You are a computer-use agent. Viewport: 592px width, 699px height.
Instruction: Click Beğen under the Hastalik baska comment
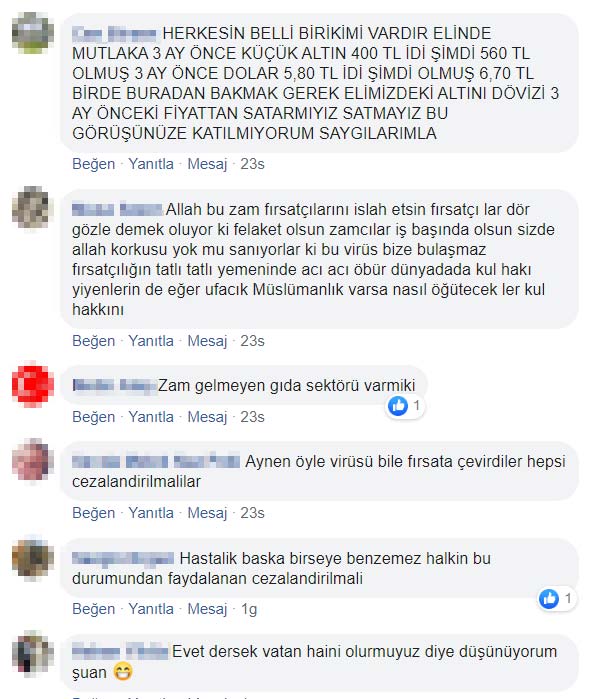pos(94,609)
